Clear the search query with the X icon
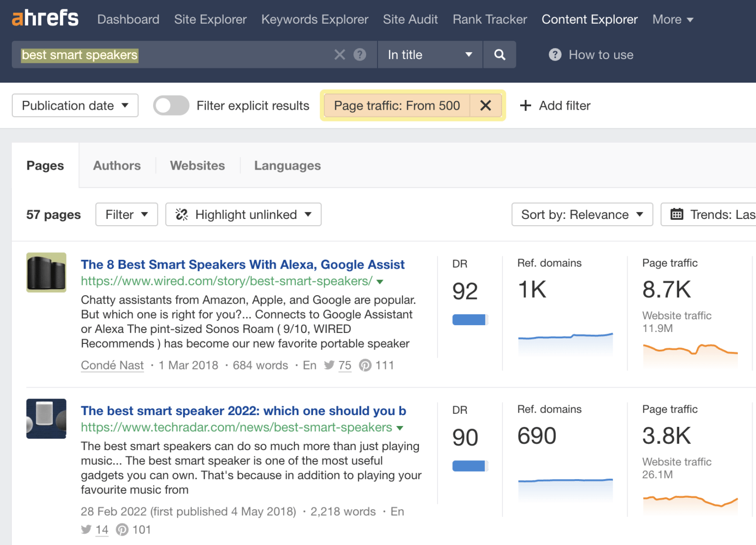756x545 pixels. (x=340, y=55)
